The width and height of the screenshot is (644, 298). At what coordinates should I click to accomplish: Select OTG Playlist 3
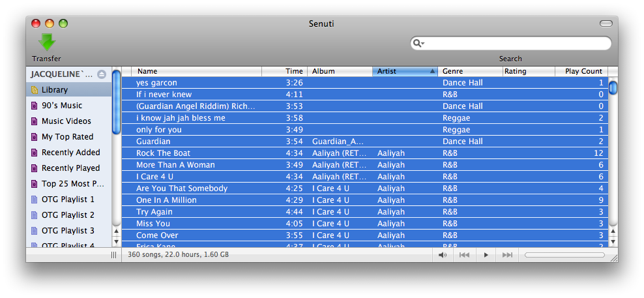pyautogui.click(x=69, y=230)
